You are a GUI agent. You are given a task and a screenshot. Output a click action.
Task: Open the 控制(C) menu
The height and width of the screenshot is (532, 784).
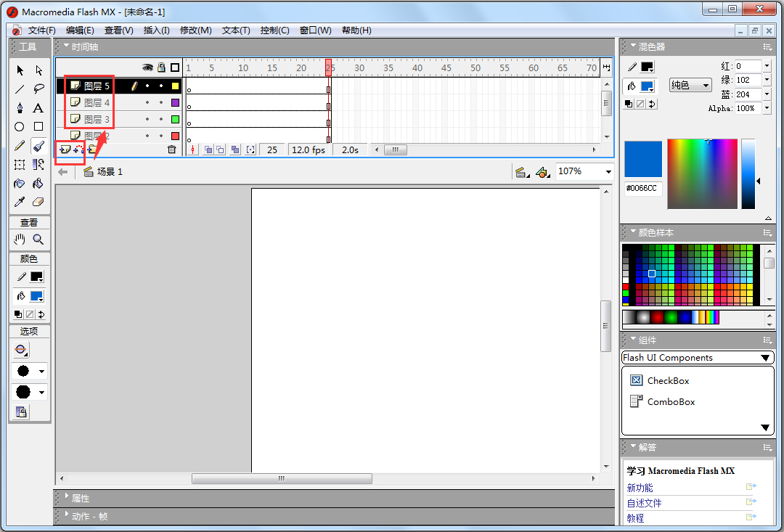click(x=274, y=30)
